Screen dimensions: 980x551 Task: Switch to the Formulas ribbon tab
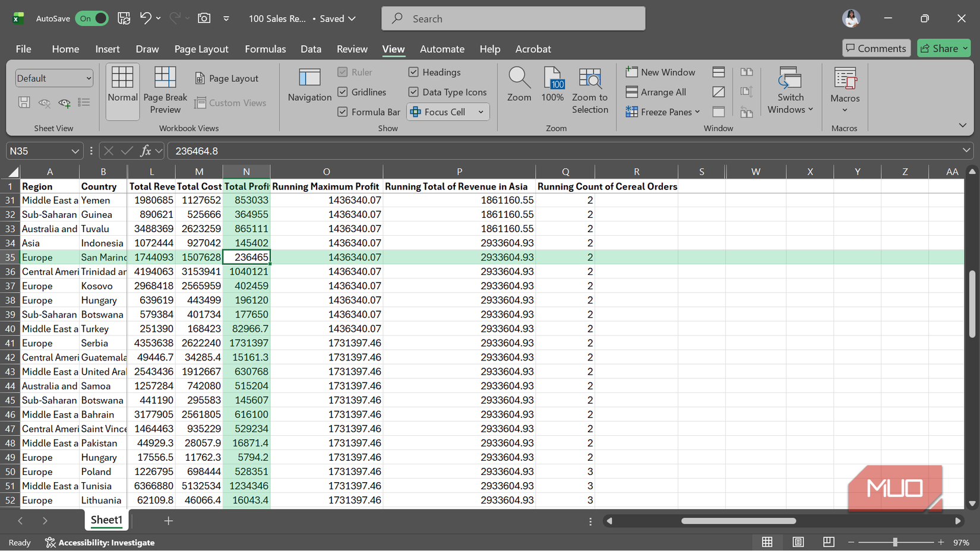point(265,49)
